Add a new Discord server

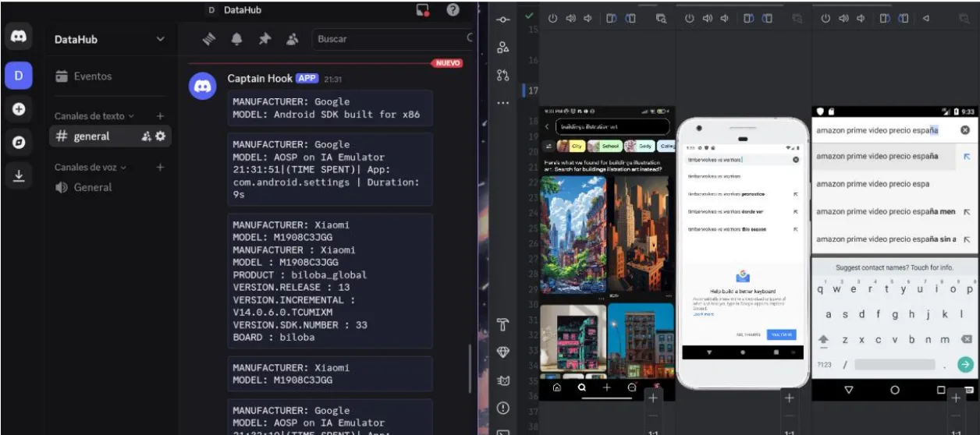(19, 110)
